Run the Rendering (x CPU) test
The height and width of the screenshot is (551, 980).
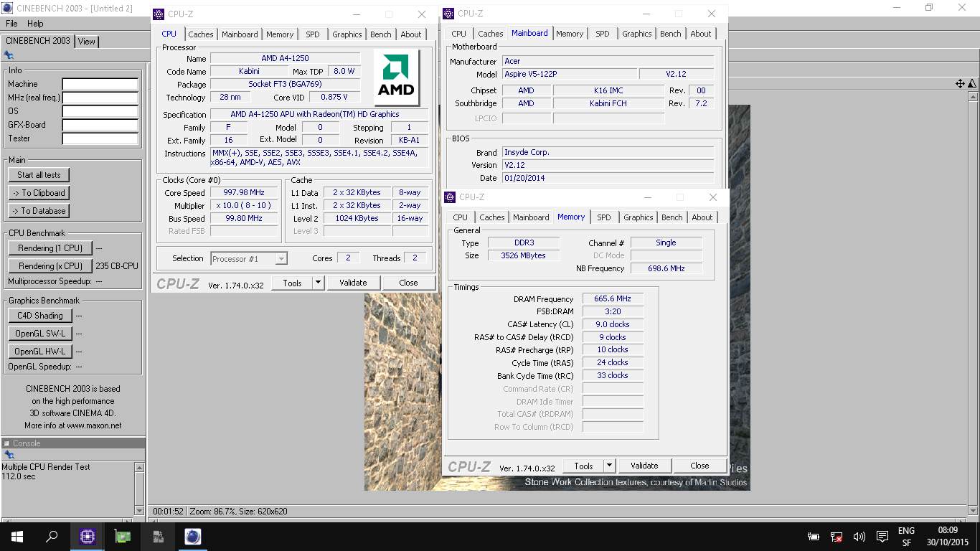click(x=50, y=266)
